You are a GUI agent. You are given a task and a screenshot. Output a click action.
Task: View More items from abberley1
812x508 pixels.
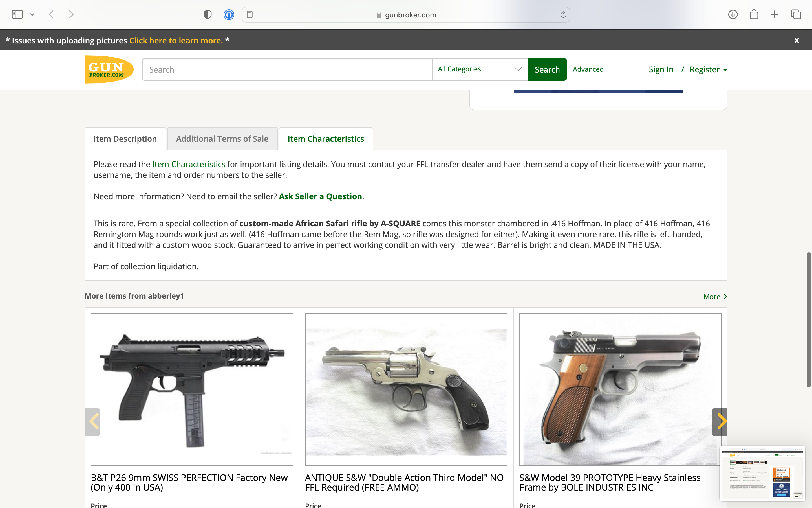coord(715,297)
